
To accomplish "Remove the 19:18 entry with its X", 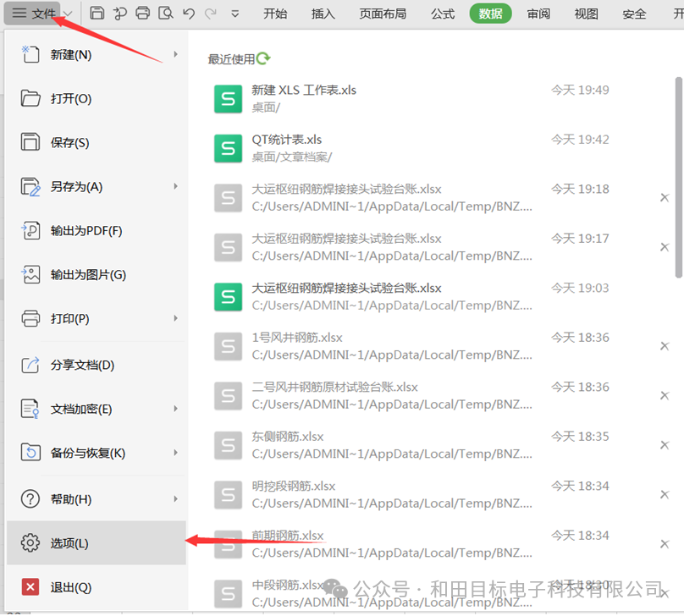I will (x=665, y=198).
